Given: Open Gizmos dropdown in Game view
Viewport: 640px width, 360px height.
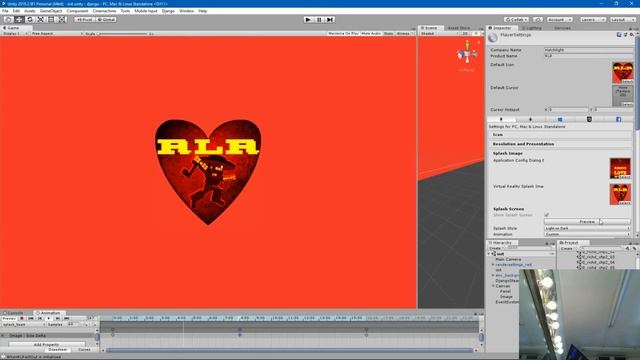Looking at the screenshot, I should pyautogui.click(x=404, y=33).
